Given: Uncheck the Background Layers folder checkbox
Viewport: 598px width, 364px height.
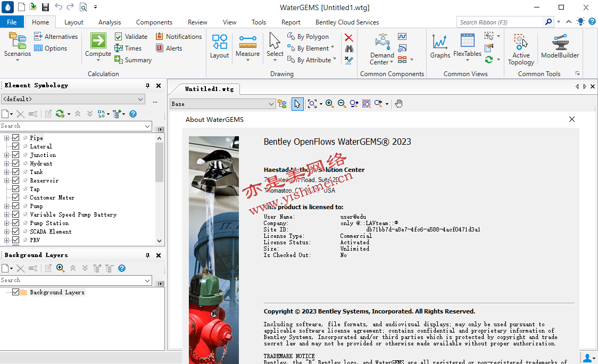Looking at the screenshot, I should tap(15, 292).
